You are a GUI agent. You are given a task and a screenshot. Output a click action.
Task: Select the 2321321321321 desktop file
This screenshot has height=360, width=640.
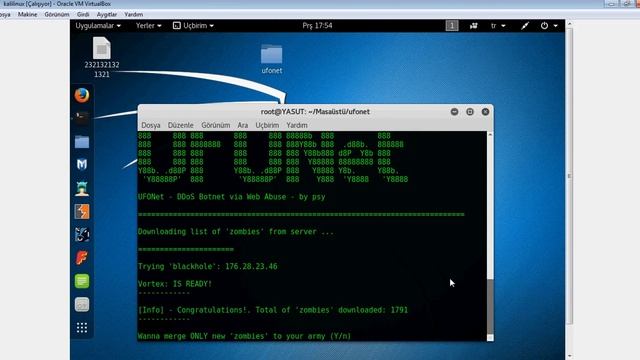pos(102,58)
